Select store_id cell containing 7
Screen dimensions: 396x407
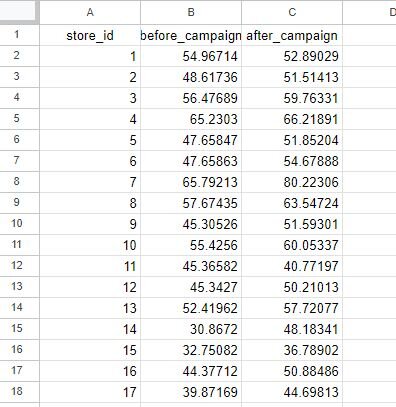click(90, 182)
